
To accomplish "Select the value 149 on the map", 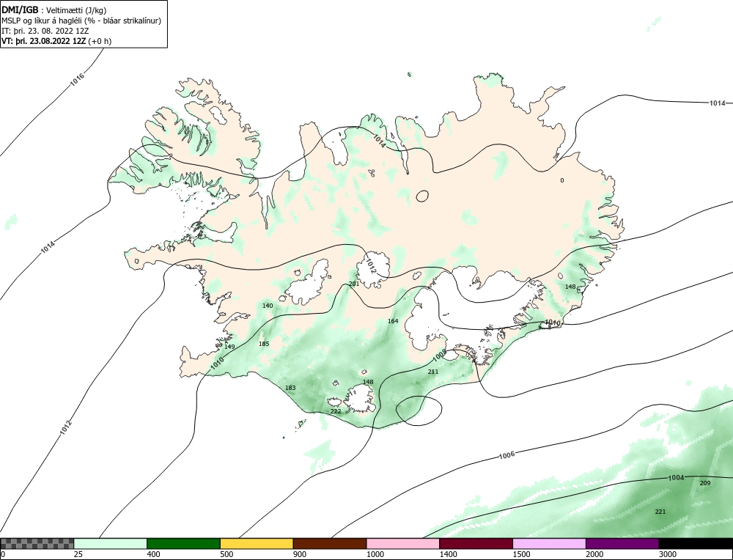I will pos(229,347).
